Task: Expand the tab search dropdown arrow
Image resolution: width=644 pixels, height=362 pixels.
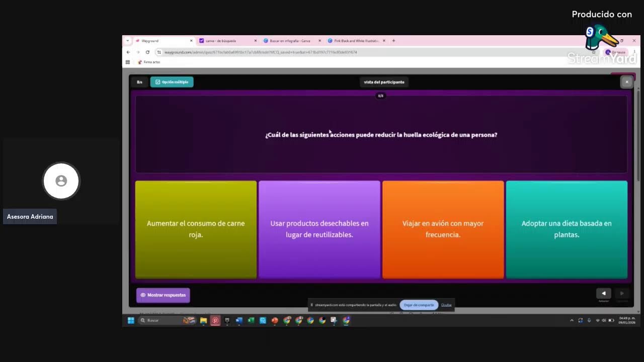Action: point(127,41)
